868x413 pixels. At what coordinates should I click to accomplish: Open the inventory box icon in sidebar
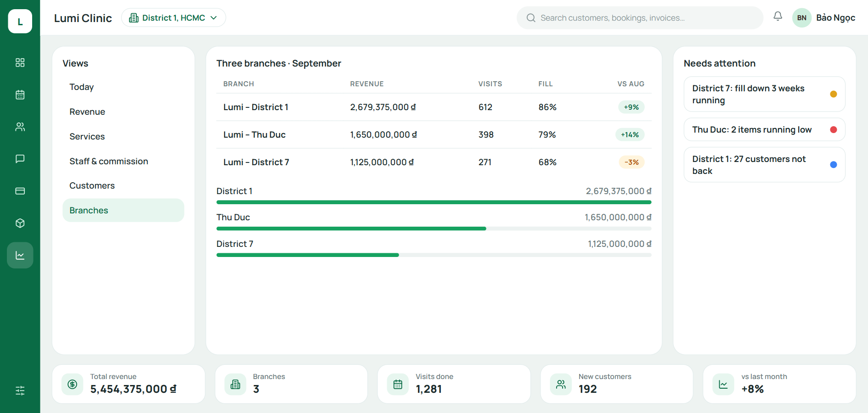20,223
